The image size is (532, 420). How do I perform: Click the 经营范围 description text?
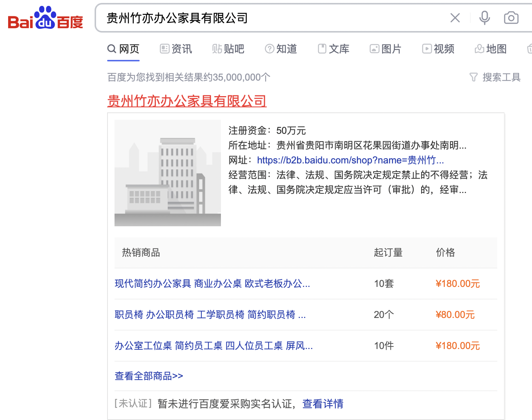tap(358, 182)
